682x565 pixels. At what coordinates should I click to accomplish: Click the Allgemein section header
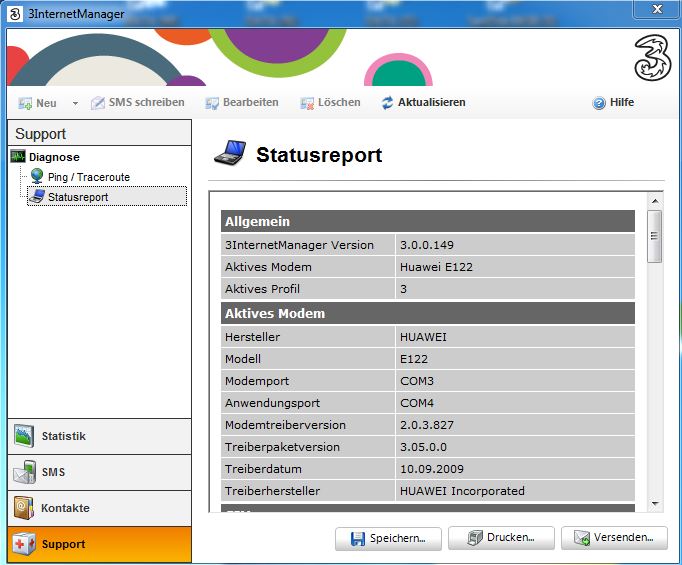coord(428,221)
